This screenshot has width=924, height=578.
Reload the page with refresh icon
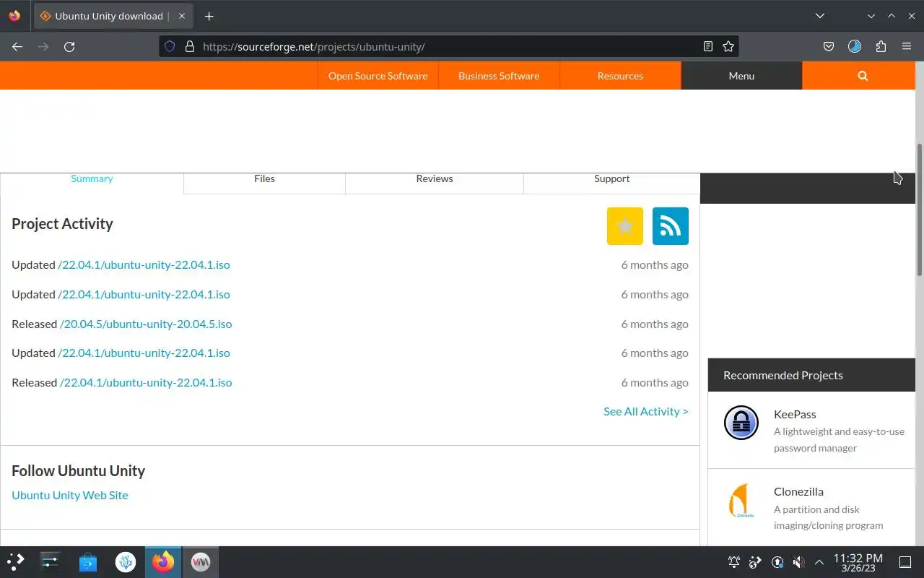[x=69, y=46]
